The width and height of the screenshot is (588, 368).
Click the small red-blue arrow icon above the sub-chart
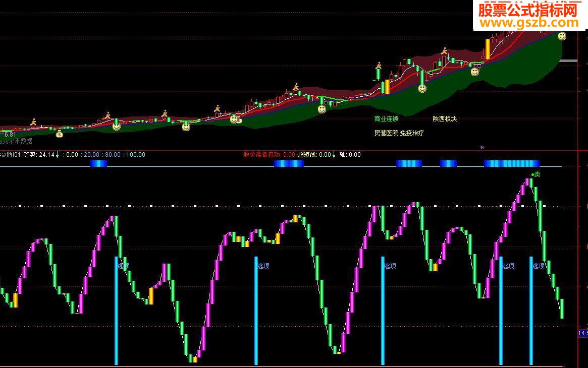point(482,148)
